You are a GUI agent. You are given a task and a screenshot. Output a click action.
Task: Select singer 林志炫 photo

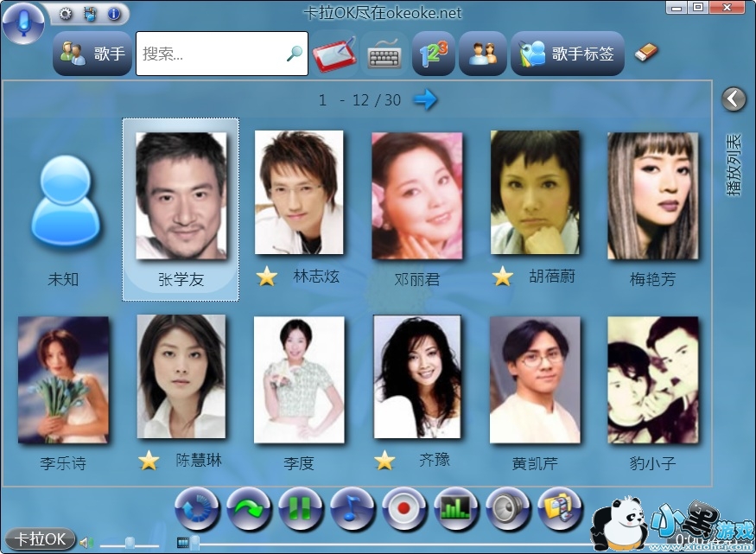299,193
